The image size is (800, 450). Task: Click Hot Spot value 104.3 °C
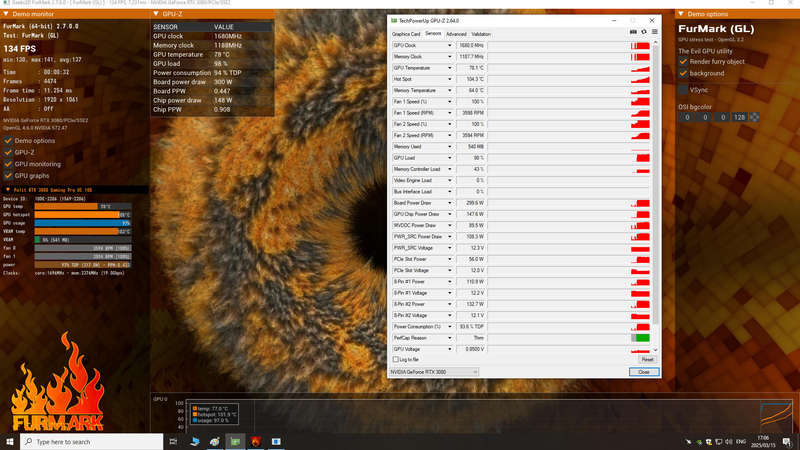(x=470, y=79)
